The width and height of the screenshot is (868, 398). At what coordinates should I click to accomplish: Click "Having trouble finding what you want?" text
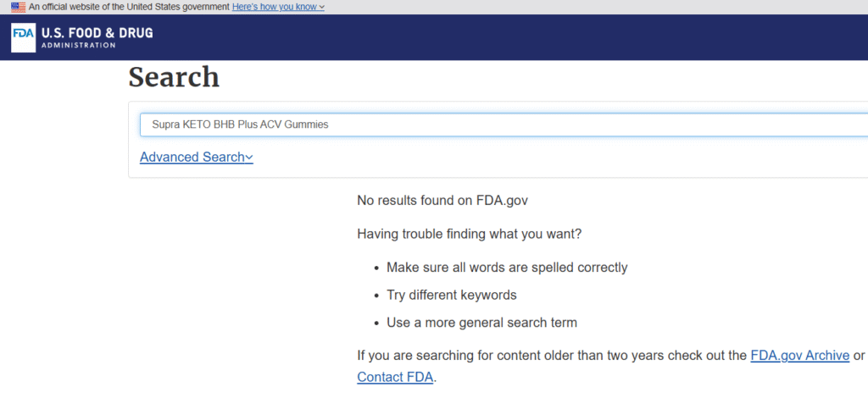469,234
